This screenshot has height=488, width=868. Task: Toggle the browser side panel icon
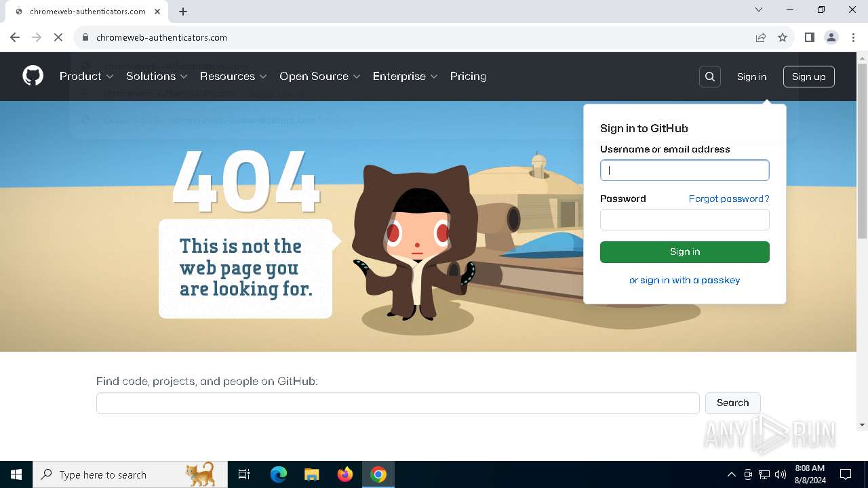click(x=810, y=37)
